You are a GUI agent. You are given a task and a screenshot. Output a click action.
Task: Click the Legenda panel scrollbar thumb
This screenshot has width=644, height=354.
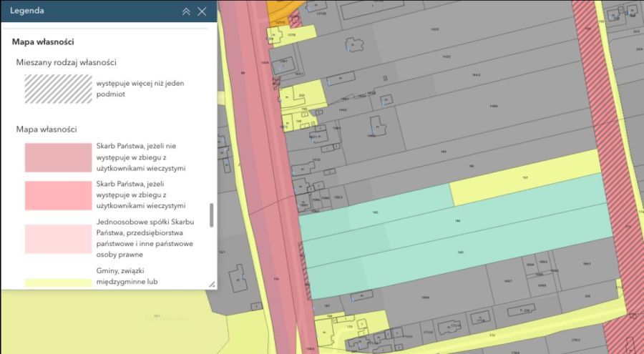[211, 215]
